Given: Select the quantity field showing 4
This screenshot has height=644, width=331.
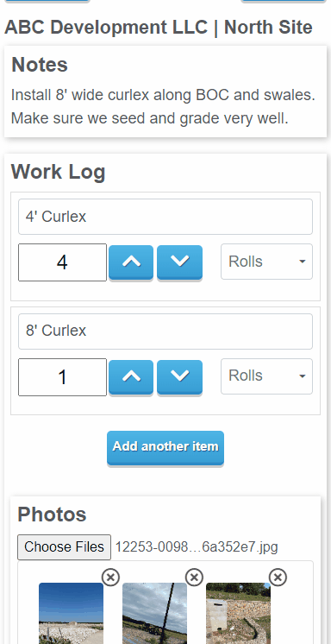Looking at the screenshot, I should coord(62,262).
